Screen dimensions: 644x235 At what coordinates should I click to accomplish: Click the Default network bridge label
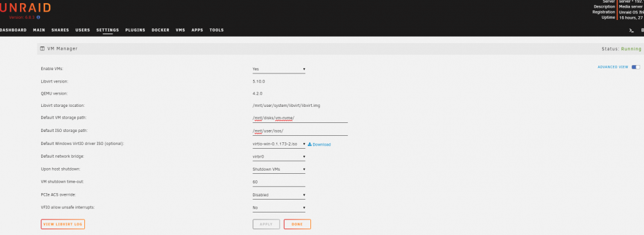[x=62, y=156]
